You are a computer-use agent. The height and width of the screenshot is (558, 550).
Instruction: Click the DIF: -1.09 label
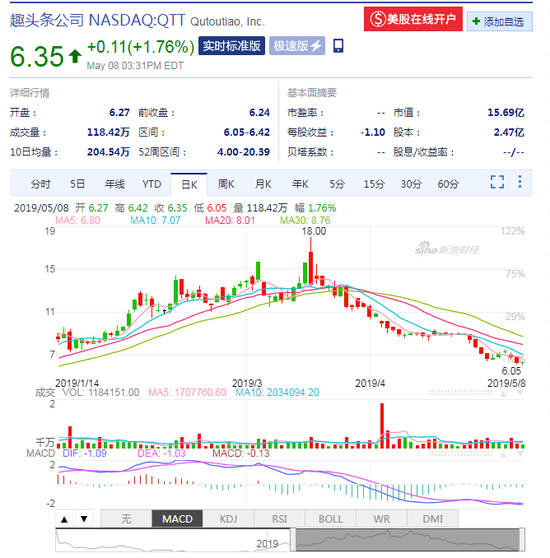[85, 453]
